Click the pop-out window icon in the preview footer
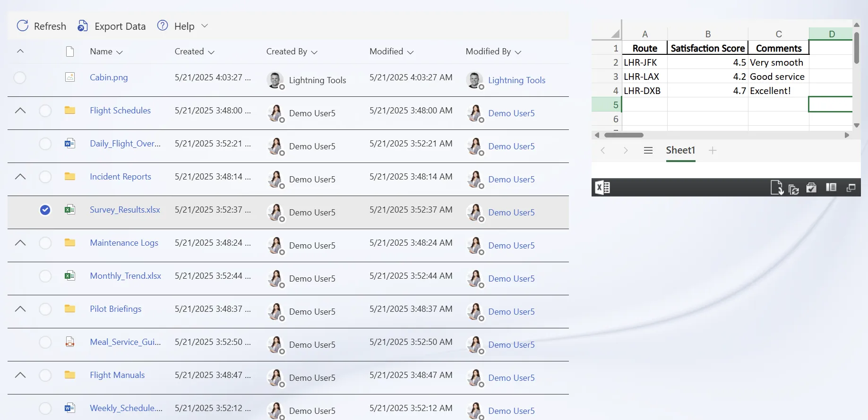The width and height of the screenshot is (868, 420). coord(851,188)
